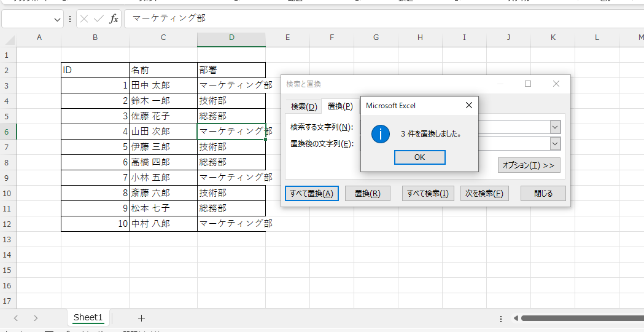
Task: Add a new sheet with plus icon
Action: click(x=141, y=318)
